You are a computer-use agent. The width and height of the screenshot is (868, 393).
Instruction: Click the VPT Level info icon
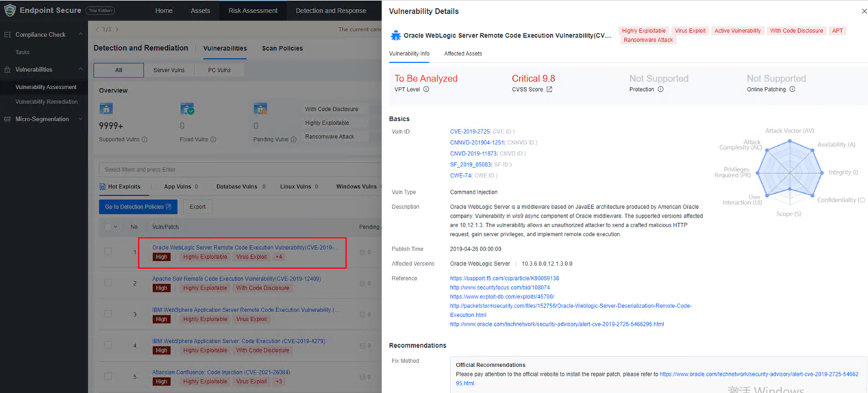(x=426, y=90)
